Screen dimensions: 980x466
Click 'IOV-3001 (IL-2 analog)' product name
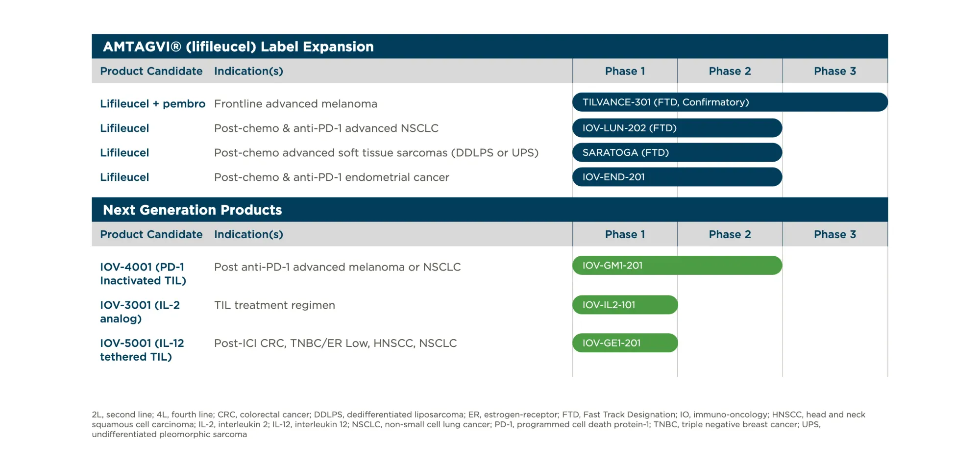[x=140, y=312]
